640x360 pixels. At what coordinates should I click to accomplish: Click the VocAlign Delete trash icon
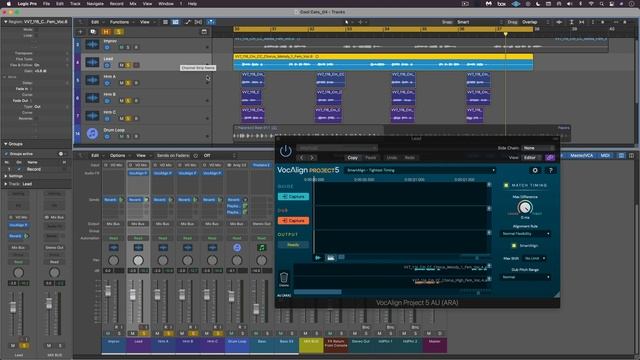pyautogui.click(x=284, y=278)
